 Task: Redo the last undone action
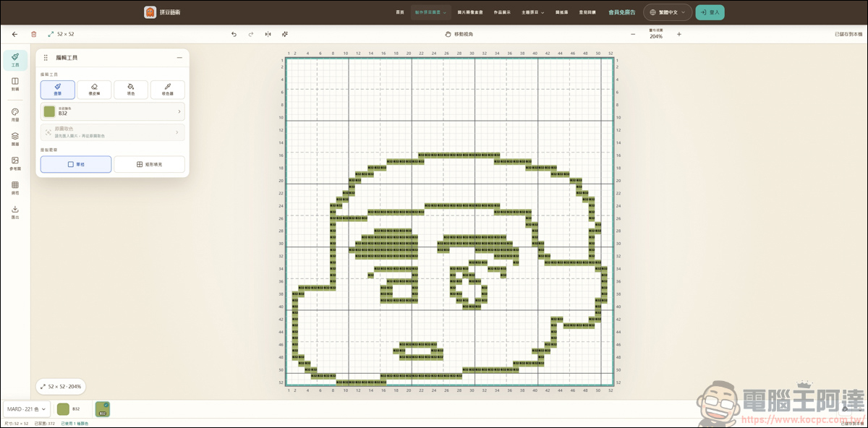(251, 34)
